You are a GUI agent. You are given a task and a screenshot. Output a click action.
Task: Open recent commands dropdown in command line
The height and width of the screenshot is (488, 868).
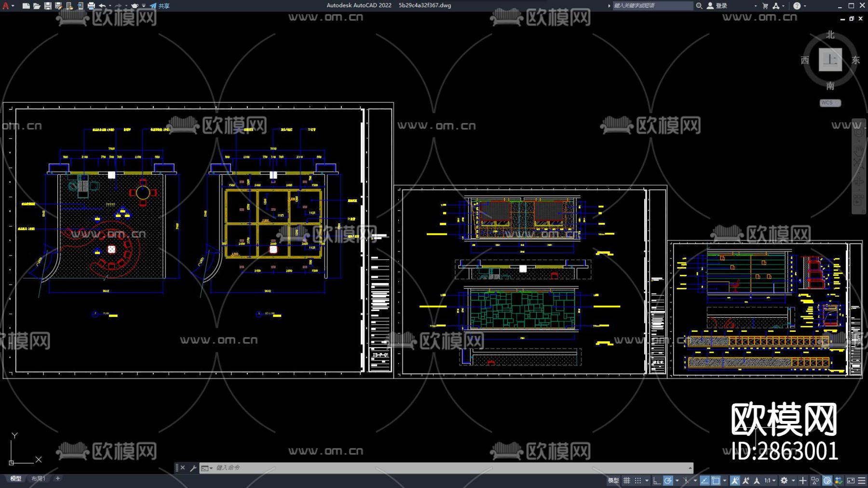click(x=207, y=468)
